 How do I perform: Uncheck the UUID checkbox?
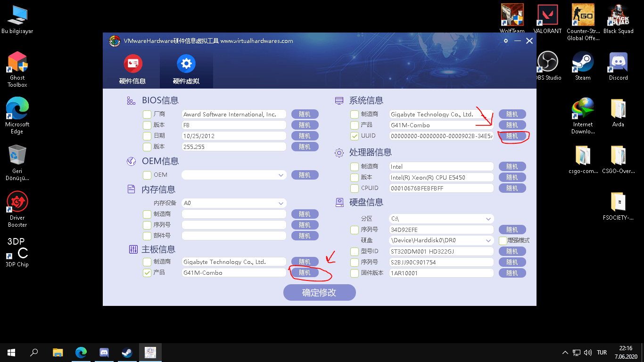355,136
